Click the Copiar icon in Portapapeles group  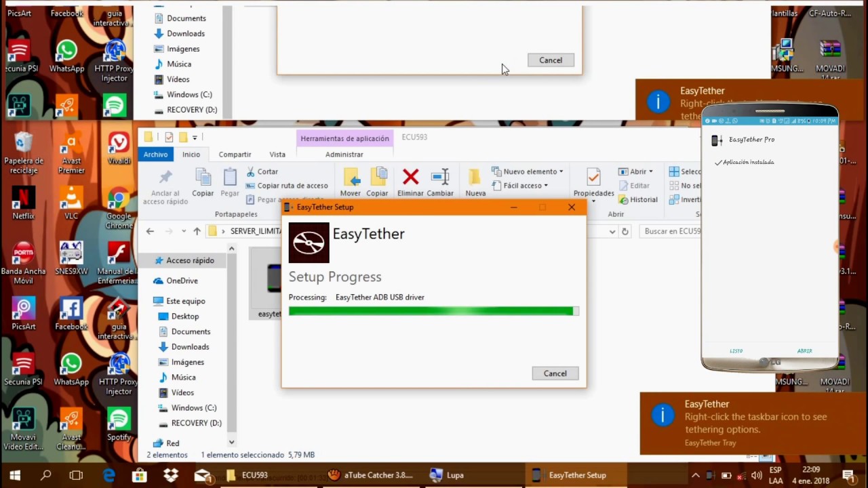point(203,178)
